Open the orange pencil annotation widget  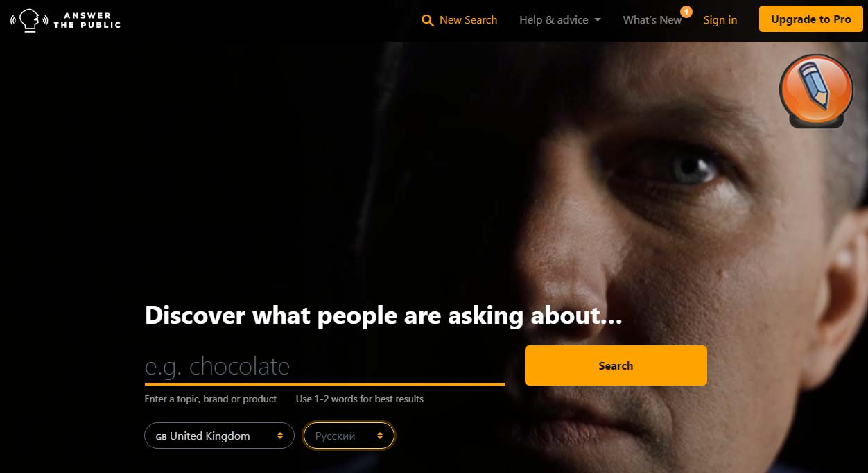coord(816,91)
